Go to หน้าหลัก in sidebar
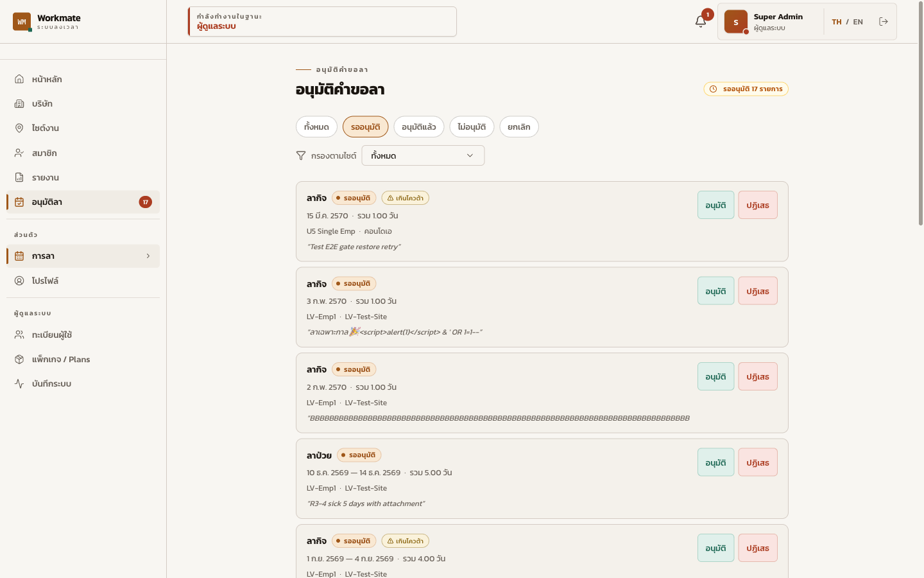Viewport: 924px width, 578px height. [x=83, y=79]
